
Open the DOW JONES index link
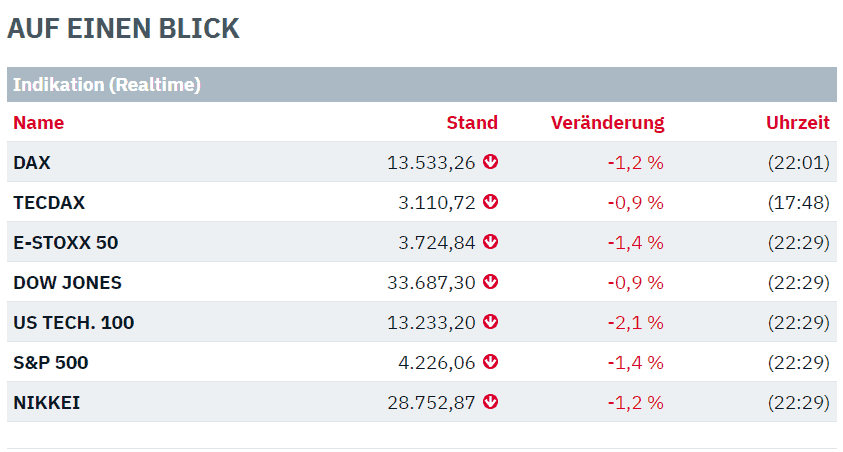point(67,283)
